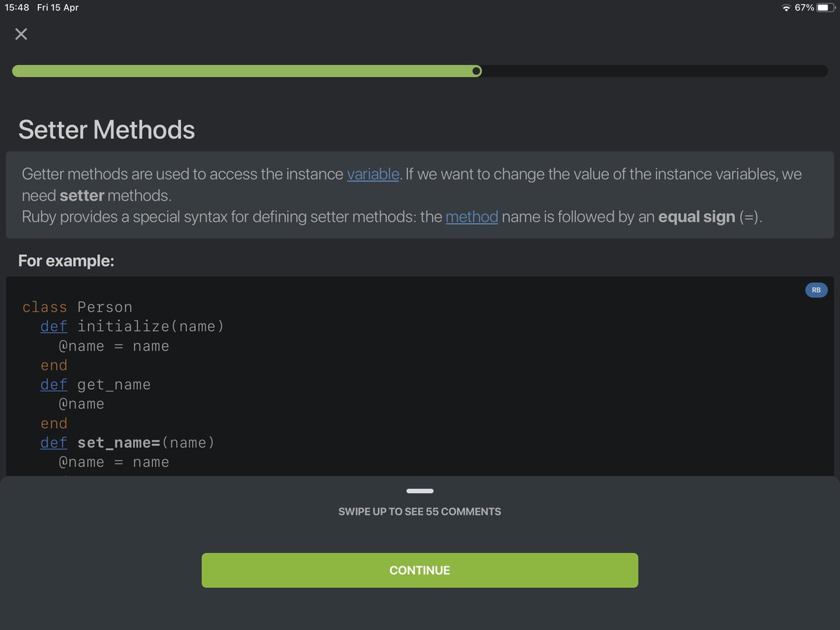
Task: Tap the 'class Person' code line
Action: click(77, 307)
